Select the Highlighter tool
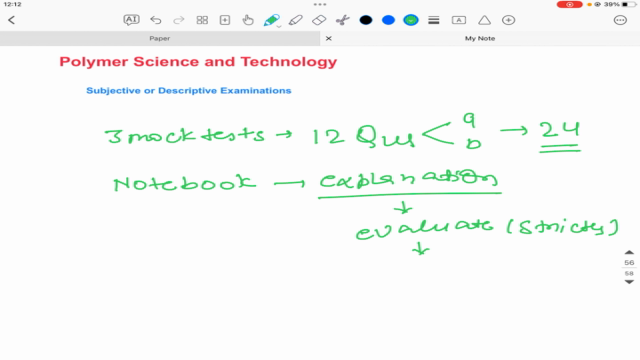The image size is (640, 360). pos(296,20)
